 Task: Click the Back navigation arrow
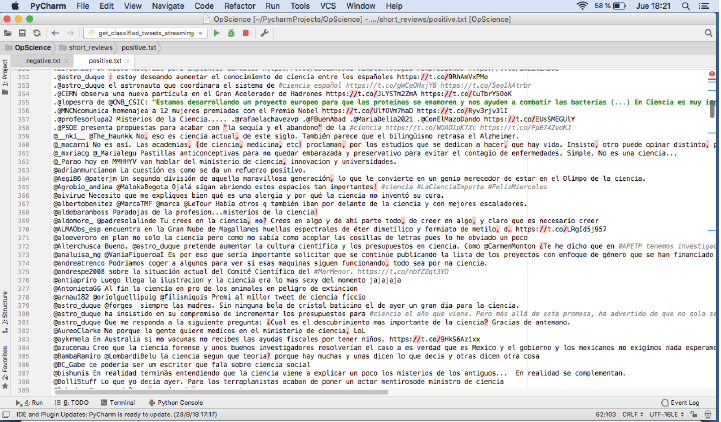point(57,33)
